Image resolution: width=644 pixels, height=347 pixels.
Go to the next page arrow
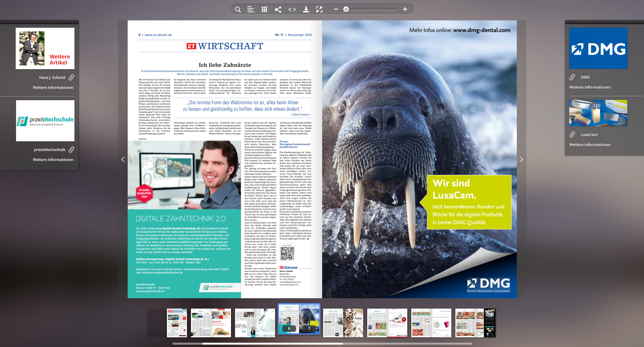(x=521, y=159)
